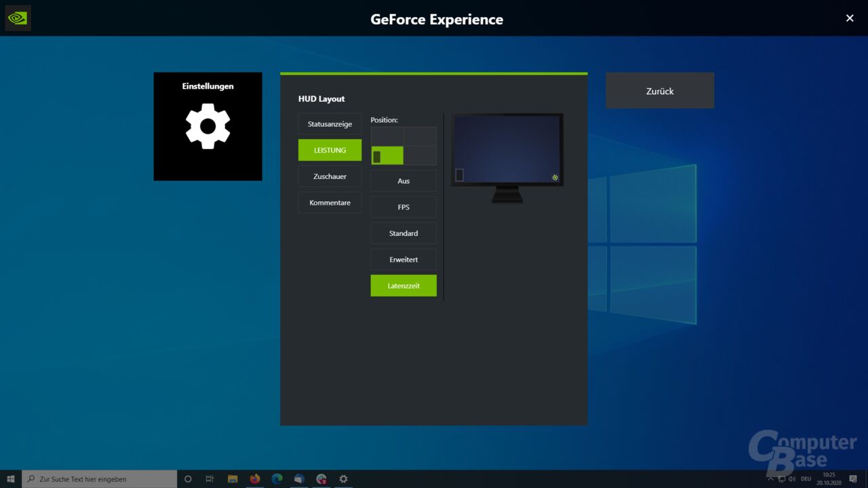Viewport: 868px width, 488px height.
Task: Choose the Erweitert overlay option
Action: click(403, 260)
